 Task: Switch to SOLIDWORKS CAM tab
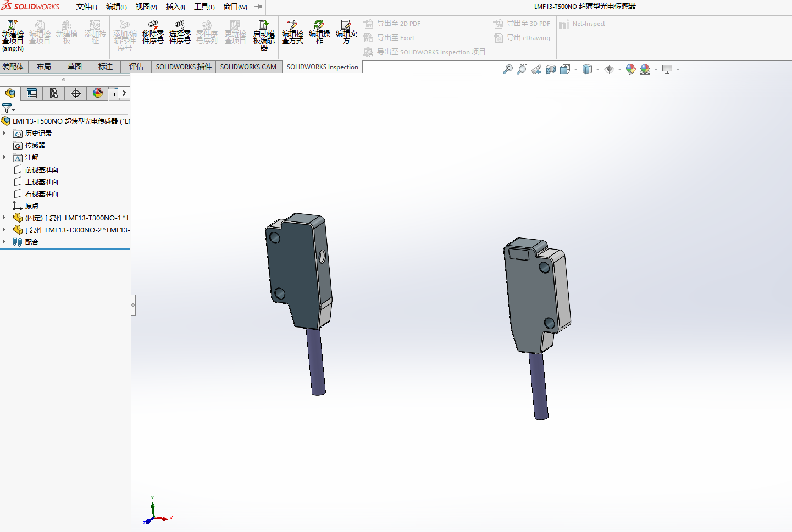pyautogui.click(x=248, y=66)
